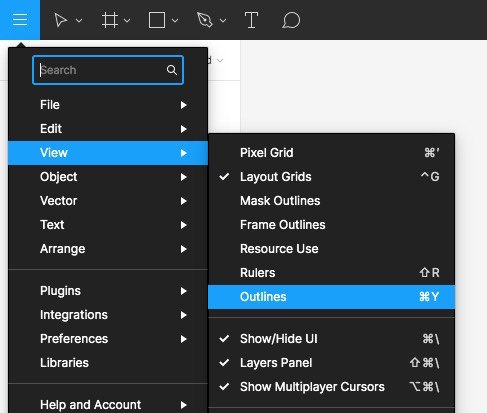Toggle Pixel Grid in View menu
The height and width of the screenshot is (413, 487).
point(331,153)
